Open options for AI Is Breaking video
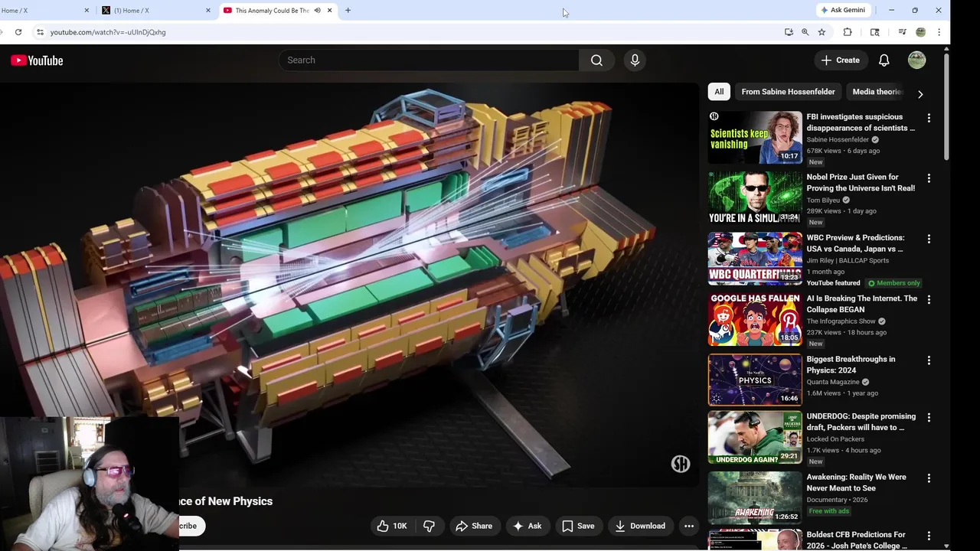 929,300
